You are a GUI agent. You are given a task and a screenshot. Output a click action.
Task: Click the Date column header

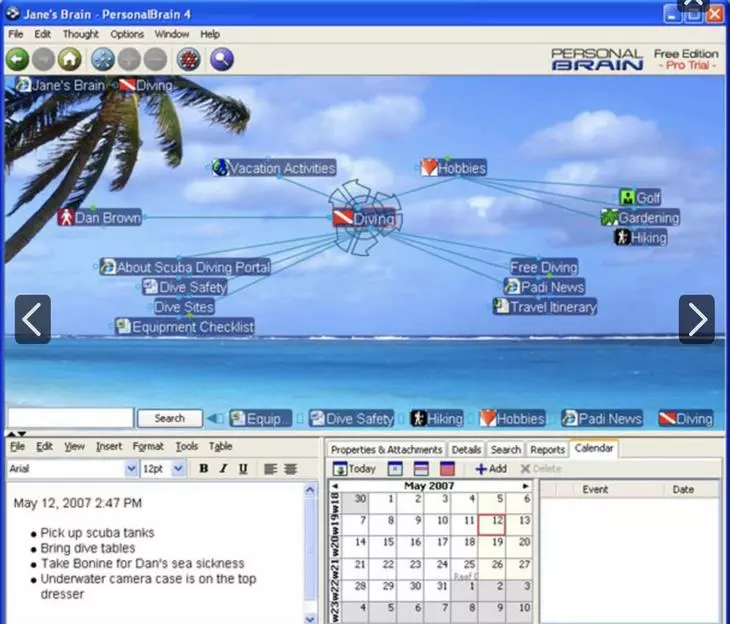683,489
